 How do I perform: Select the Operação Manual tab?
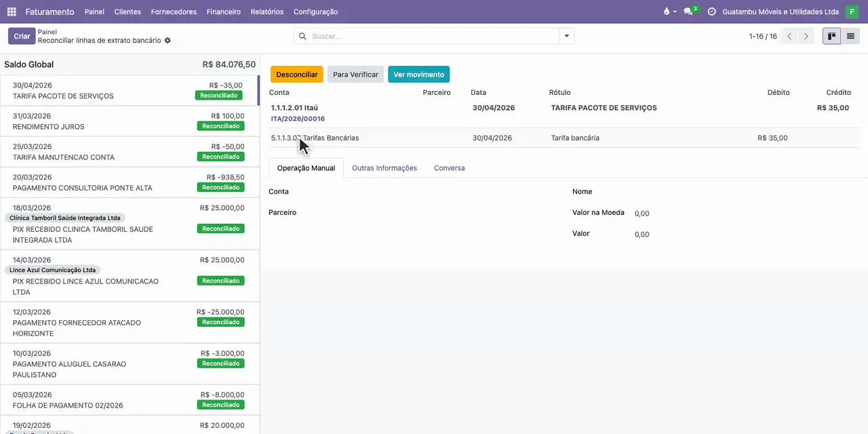click(306, 167)
